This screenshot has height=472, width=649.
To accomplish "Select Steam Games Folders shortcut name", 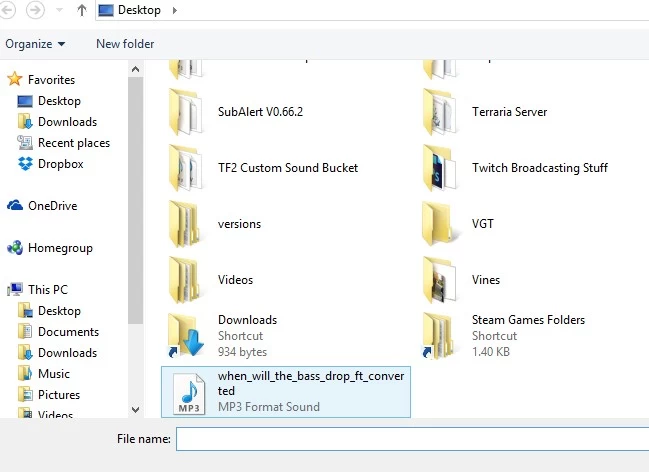I will coord(529,320).
